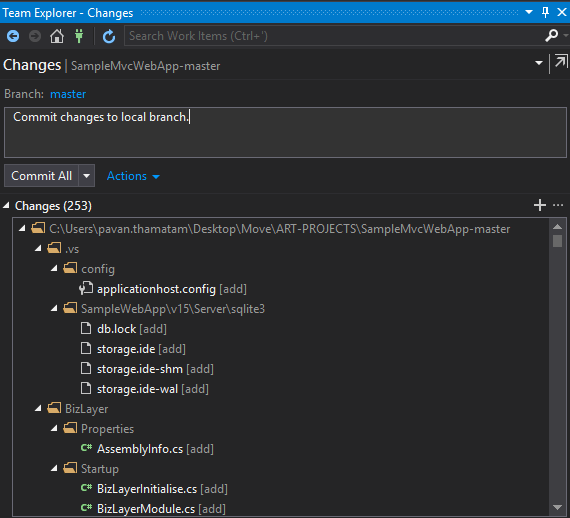This screenshot has width=570, height=518.
Task: Select applicationhost.config file in tree
Action: (x=156, y=289)
